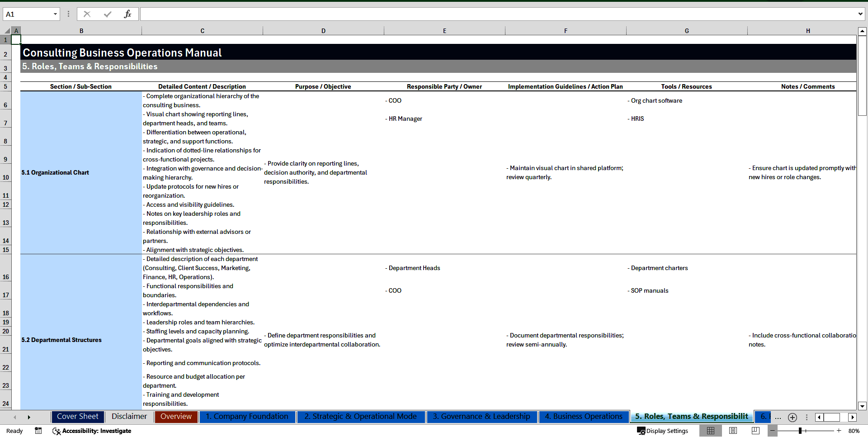868x437 pixels.
Task: Open the Cover Sheet tab
Action: [x=77, y=417]
